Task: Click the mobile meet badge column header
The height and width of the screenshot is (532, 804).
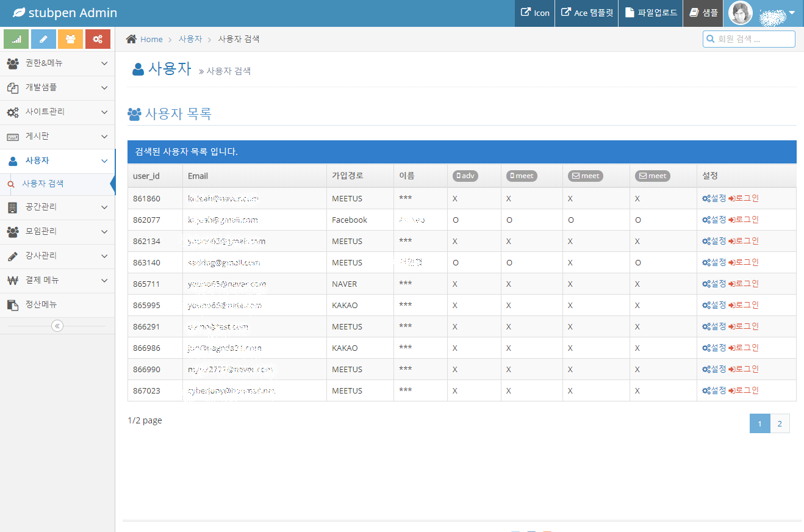Action: 521,176
